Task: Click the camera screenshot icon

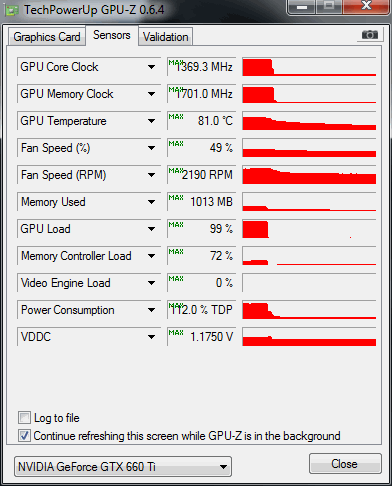Action: (370, 35)
